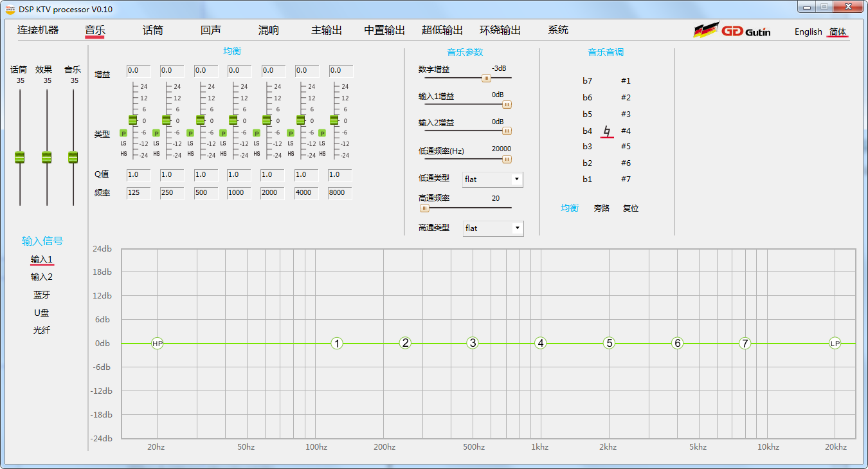Screen dimensions: 868x469
Task: Click the 输入1增益 slider handle
Action: (507, 104)
